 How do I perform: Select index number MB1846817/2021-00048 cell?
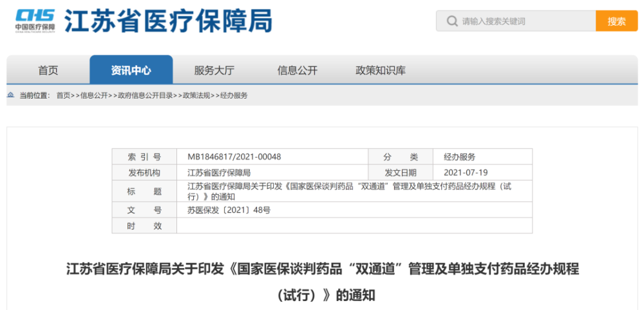tap(272, 157)
